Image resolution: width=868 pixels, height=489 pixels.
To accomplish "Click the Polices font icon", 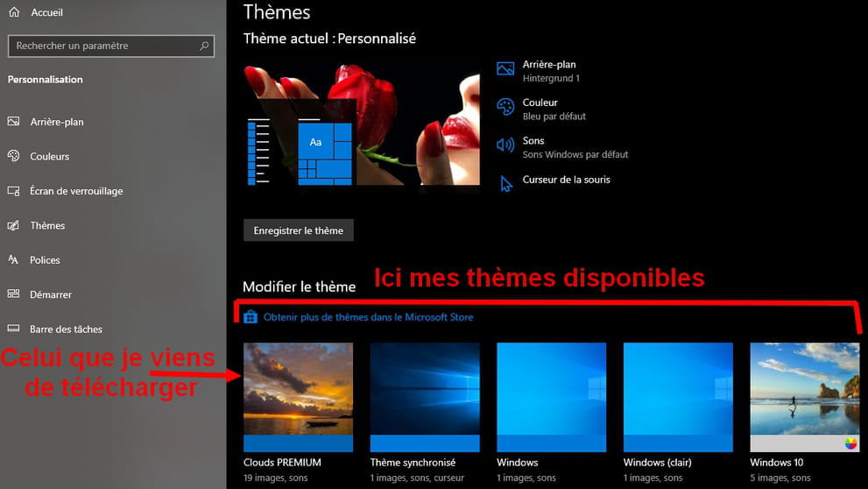I will [14, 259].
